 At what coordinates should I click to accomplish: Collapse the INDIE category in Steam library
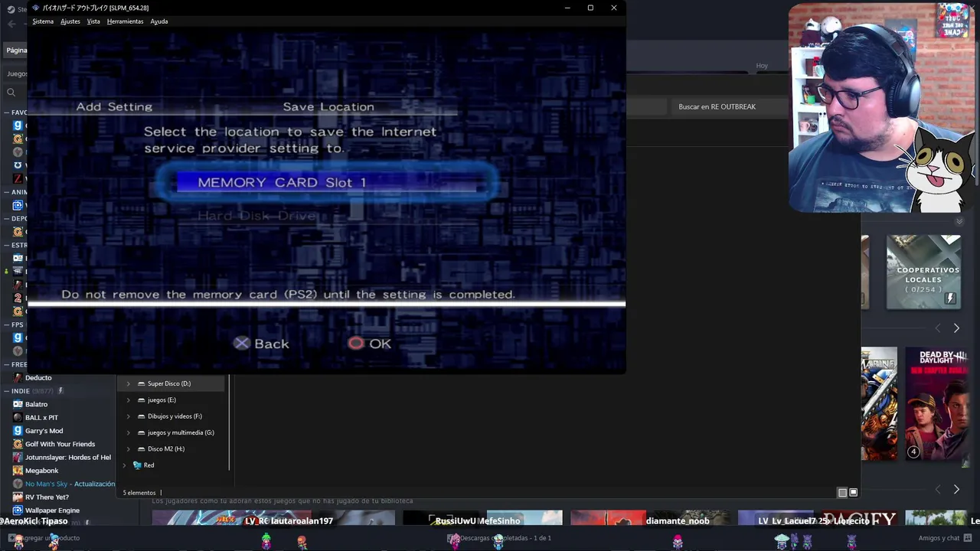pyautogui.click(x=6, y=391)
